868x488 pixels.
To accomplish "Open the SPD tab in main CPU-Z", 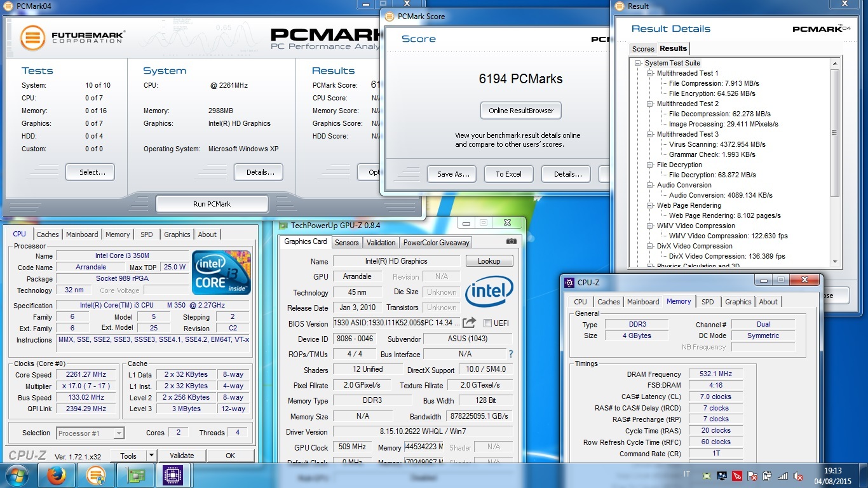I will (147, 234).
